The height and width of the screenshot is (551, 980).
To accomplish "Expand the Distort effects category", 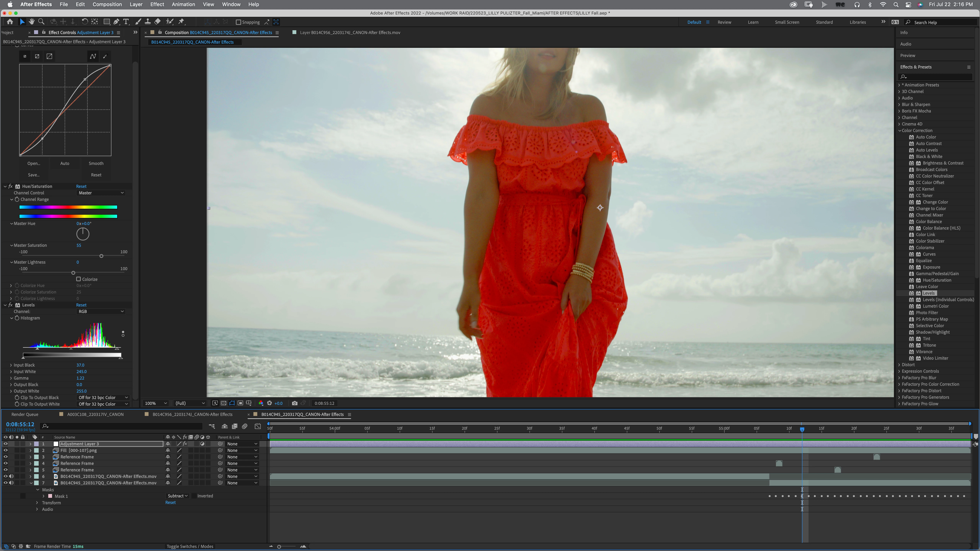I will [x=908, y=365].
